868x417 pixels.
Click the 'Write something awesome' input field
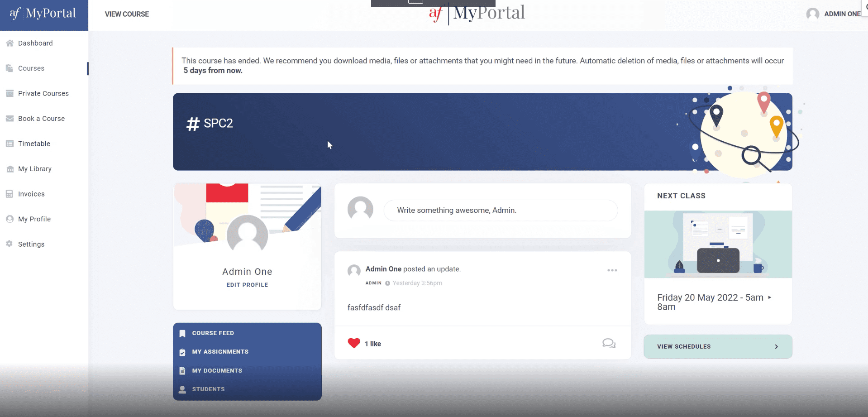click(x=500, y=211)
